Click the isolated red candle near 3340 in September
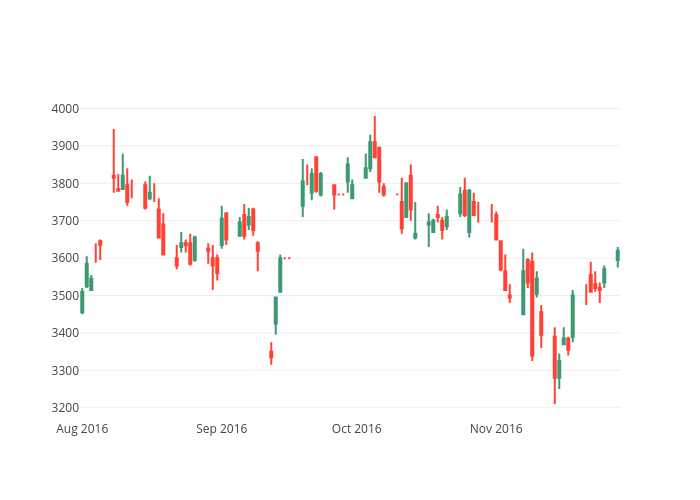 pyautogui.click(x=271, y=354)
